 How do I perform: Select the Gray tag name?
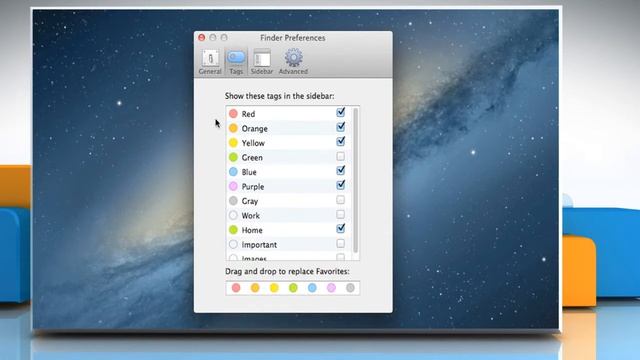[x=250, y=201]
